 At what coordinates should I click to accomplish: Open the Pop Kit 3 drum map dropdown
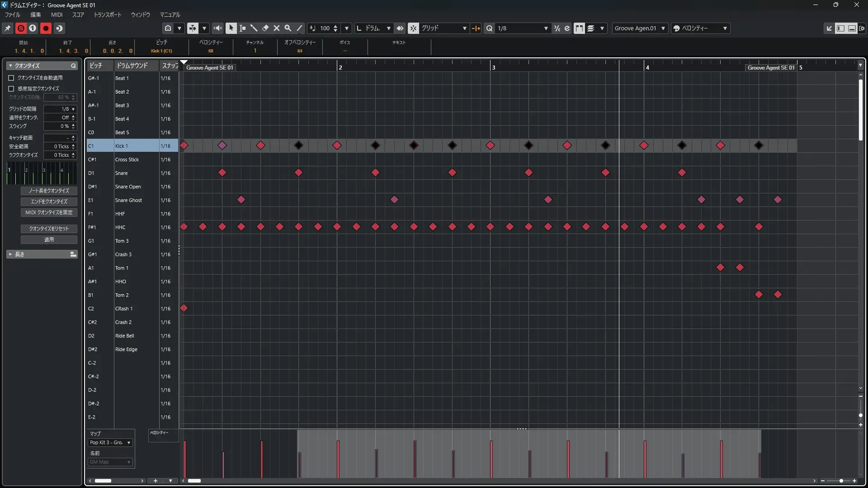111,442
